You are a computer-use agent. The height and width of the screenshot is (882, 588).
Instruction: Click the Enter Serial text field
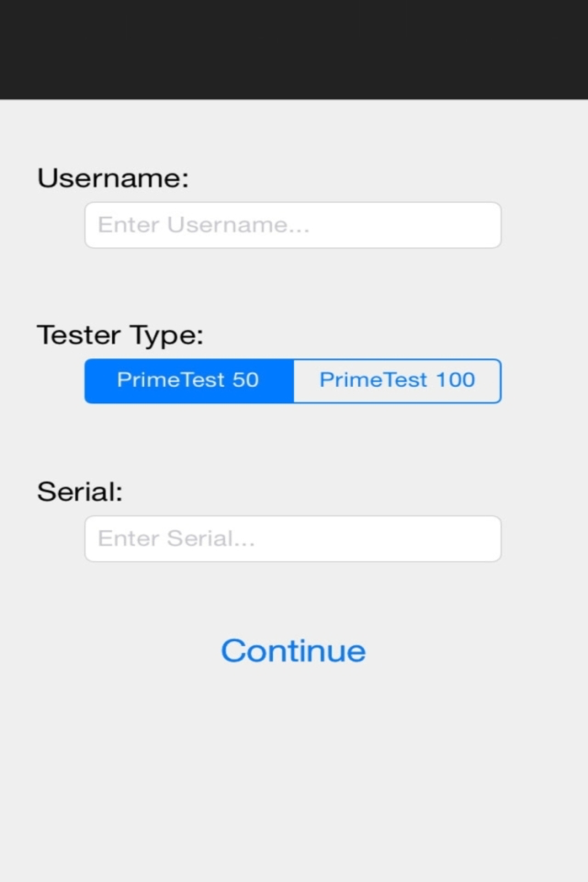pyautogui.click(x=292, y=538)
